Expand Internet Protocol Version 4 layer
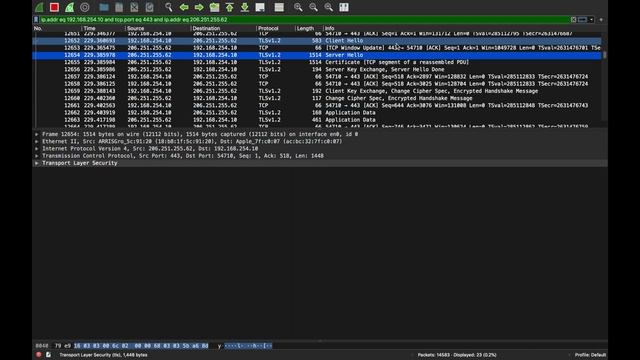640x360 pixels. pyautogui.click(x=37, y=149)
